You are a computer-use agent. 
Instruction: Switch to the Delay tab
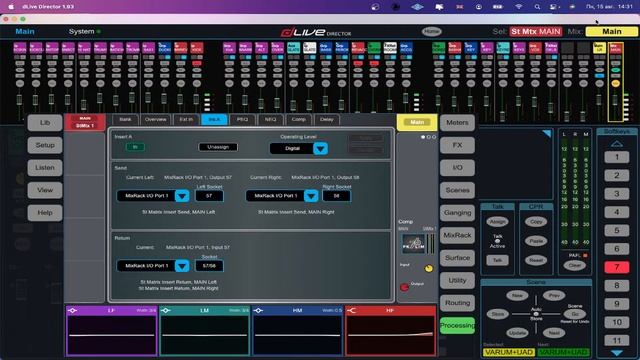tap(327, 119)
